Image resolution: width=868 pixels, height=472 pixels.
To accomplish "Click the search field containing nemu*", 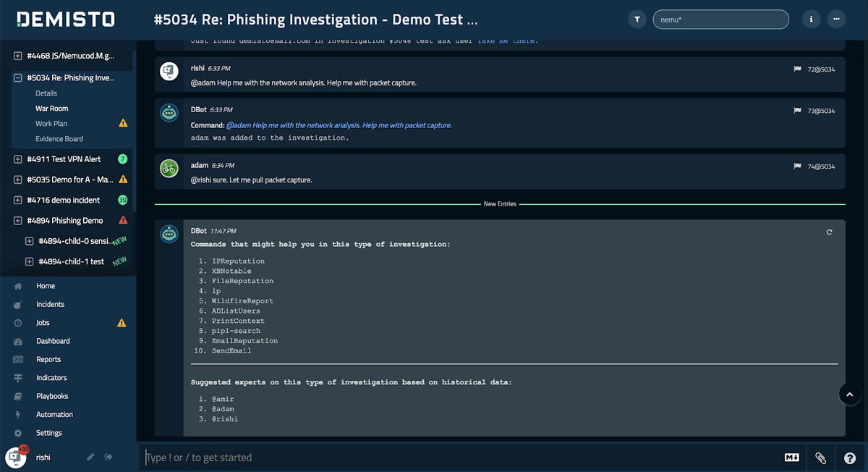I will [720, 20].
